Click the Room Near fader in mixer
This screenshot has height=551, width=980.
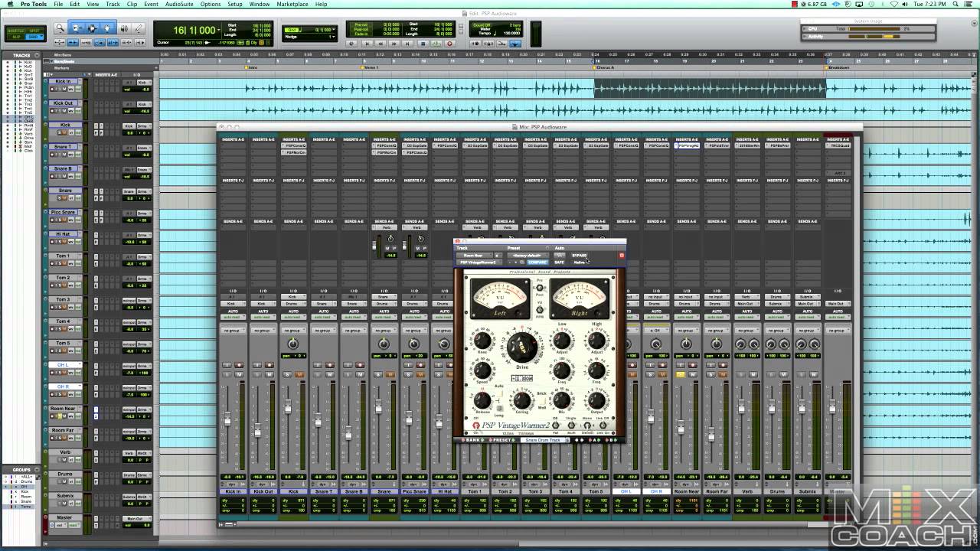tap(681, 427)
